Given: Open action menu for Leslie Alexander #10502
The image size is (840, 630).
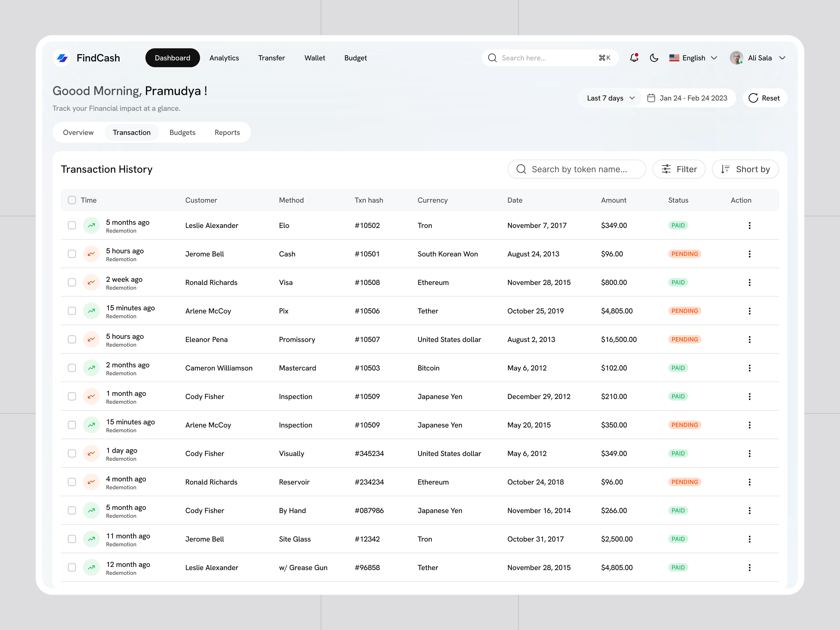Looking at the screenshot, I should pos(749,226).
